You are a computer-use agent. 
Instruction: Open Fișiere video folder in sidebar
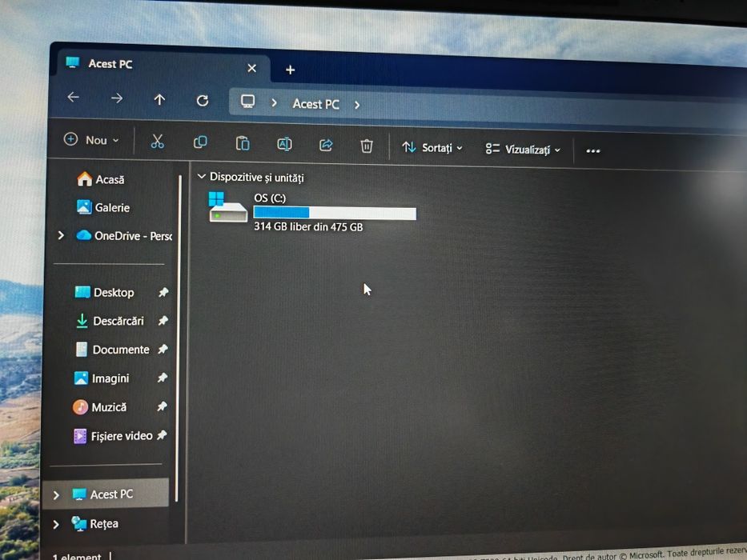(x=113, y=436)
